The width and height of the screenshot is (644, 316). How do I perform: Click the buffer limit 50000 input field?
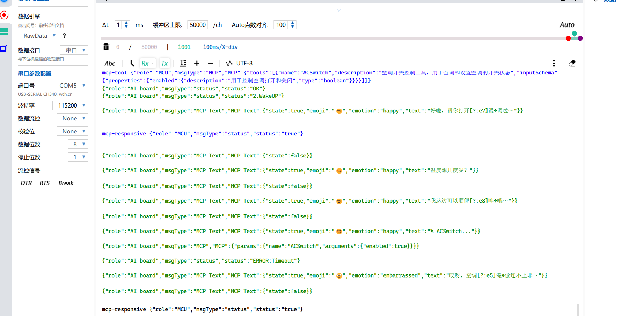point(197,25)
